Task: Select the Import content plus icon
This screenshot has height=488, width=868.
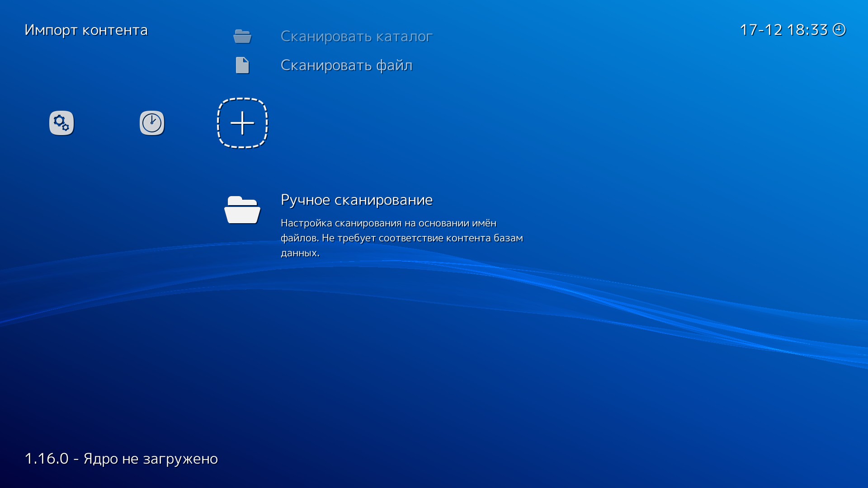Action: [x=242, y=123]
